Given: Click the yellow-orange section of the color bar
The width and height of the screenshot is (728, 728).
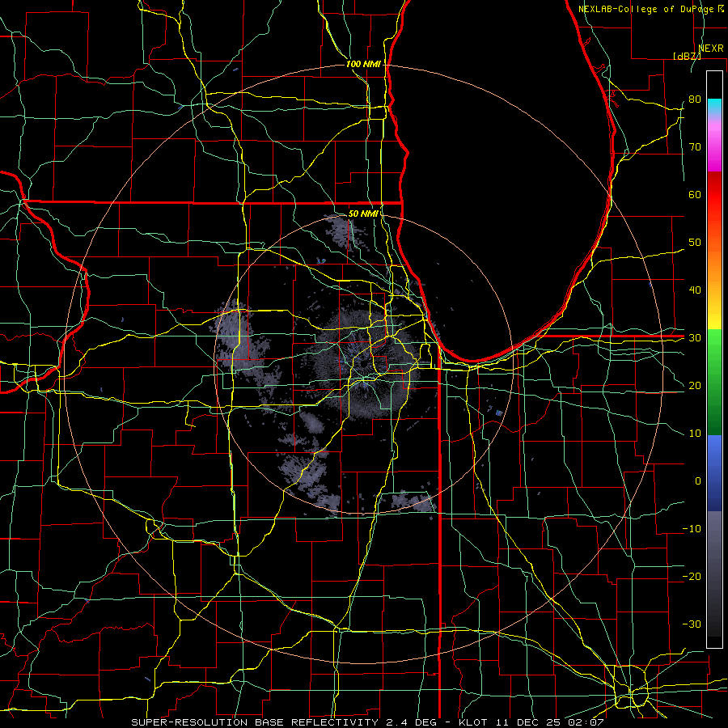Looking at the screenshot, I should pos(714,288).
